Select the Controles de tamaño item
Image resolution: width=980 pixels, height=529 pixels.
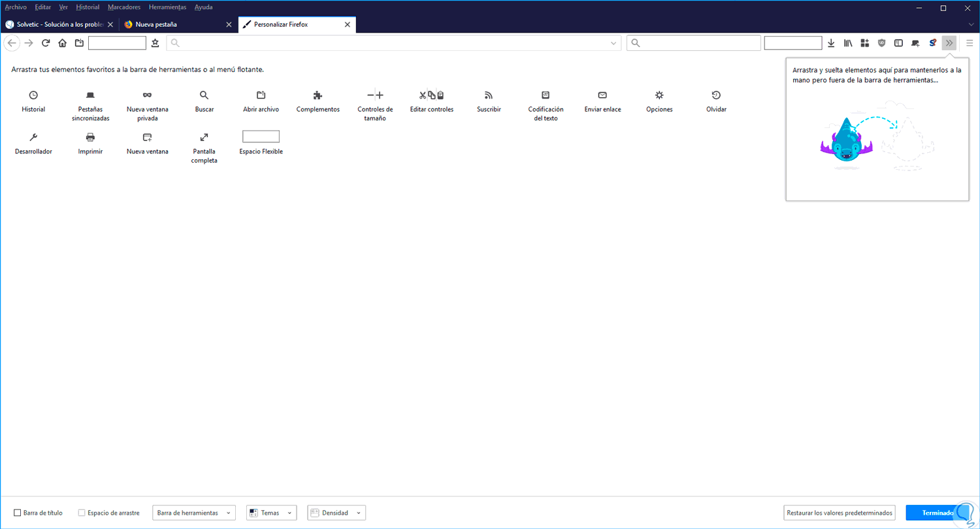tap(375, 106)
